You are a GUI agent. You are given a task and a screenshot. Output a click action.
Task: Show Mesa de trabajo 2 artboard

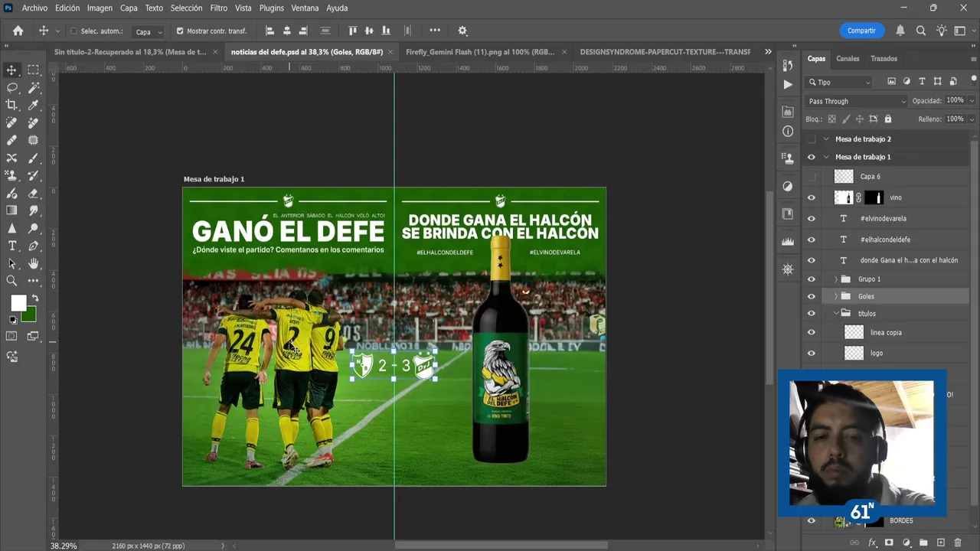pyautogui.click(x=812, y=139)
